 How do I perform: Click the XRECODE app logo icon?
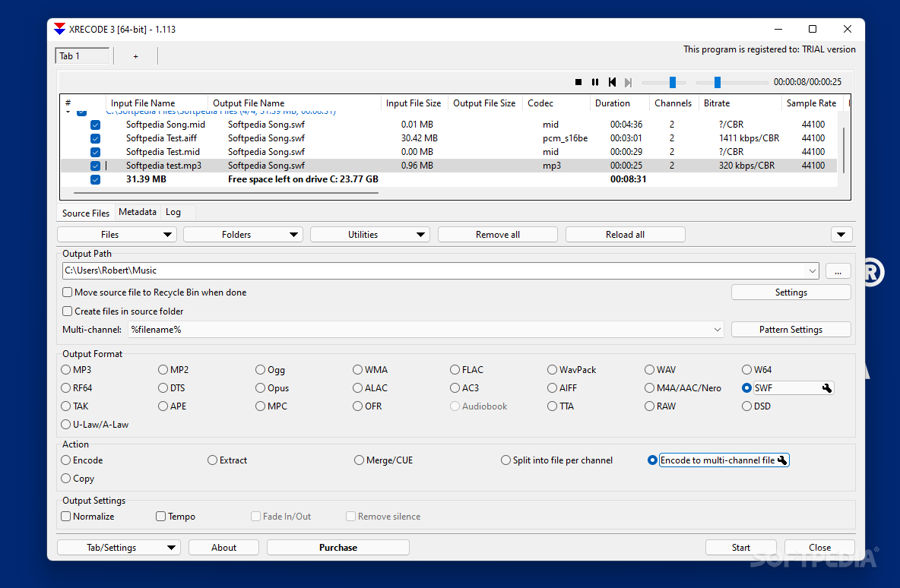point(59,29)
